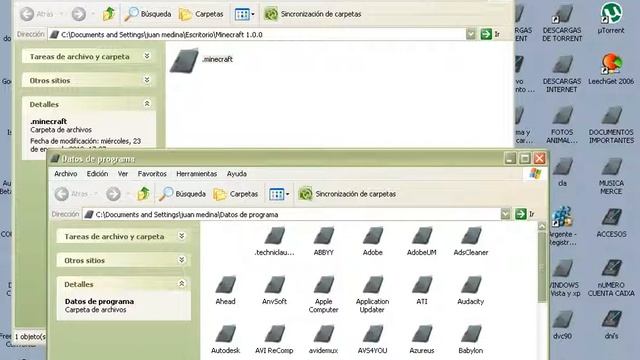Viewport: 640px width, 360px height.
Task: Open address bar dropdown in Minecraft 1.0.0 window
Action: (x=471, y=34)
